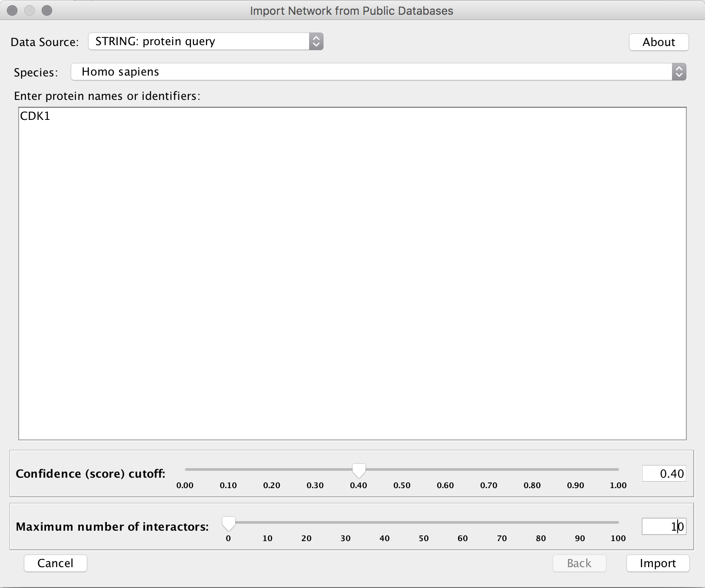Cancel the import dialog

point(56,563)
